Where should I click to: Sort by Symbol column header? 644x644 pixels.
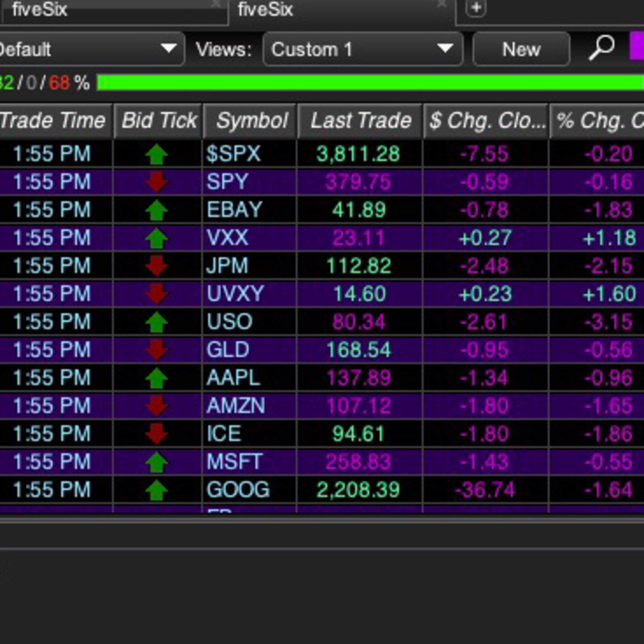click(250, 121)
